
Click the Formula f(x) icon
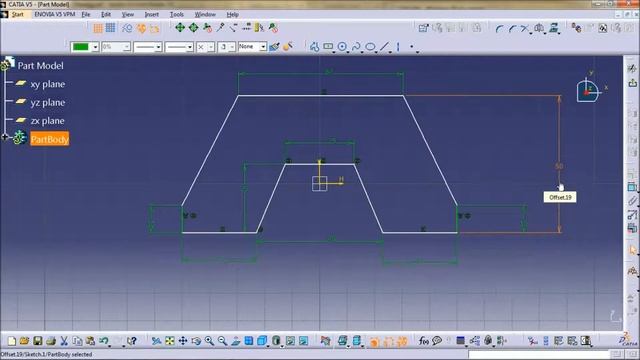tap(424, 340)
